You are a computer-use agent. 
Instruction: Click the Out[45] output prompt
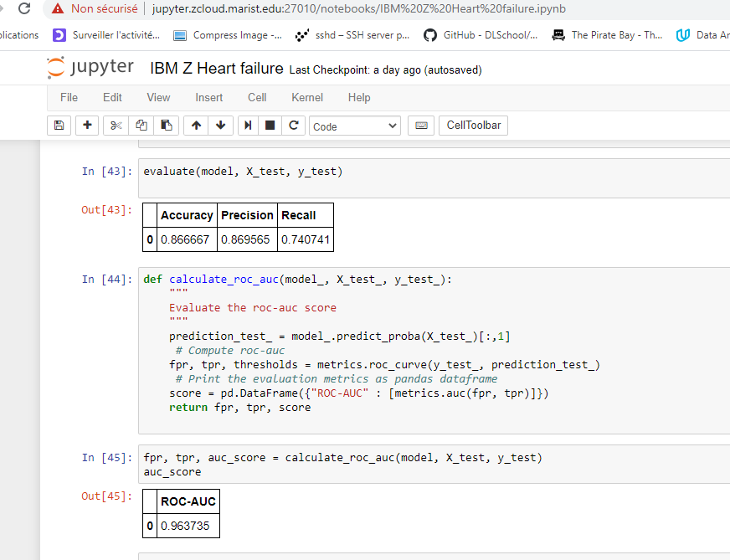pos(106,496)
